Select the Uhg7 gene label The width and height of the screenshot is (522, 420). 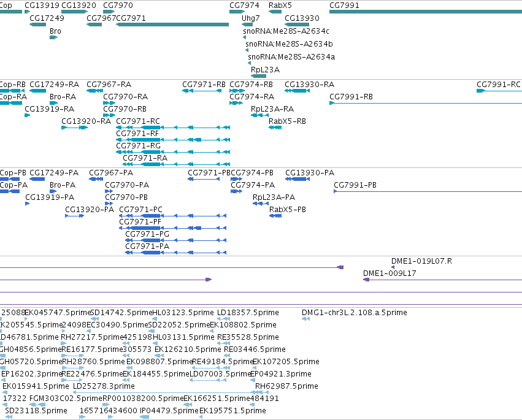tap(251, 18)
